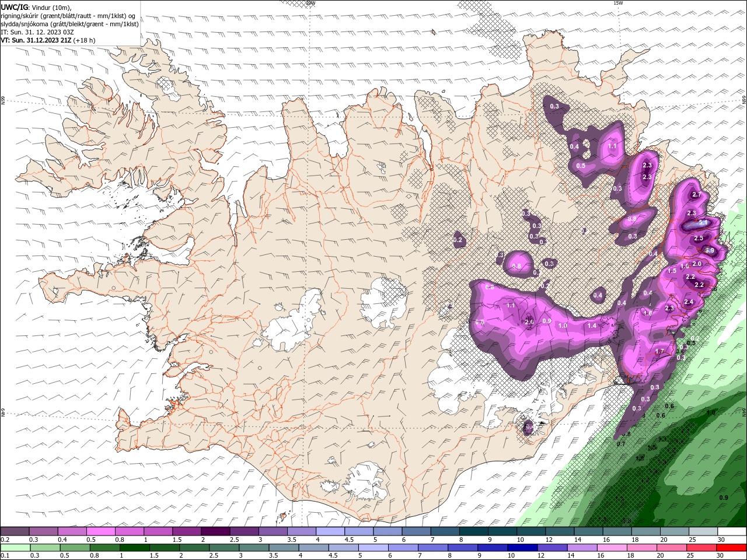
Task: Click the bright red bottom legend swatch at 30
Action: 732,548
